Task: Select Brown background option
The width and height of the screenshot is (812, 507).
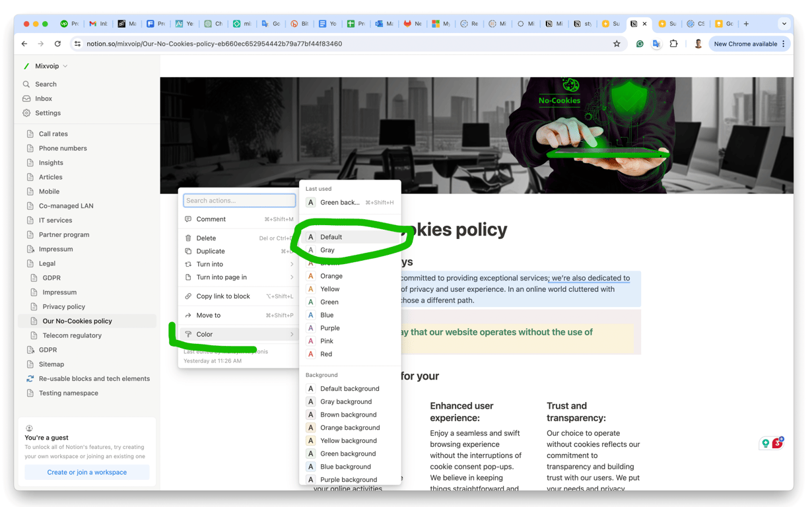Action: 350,415
